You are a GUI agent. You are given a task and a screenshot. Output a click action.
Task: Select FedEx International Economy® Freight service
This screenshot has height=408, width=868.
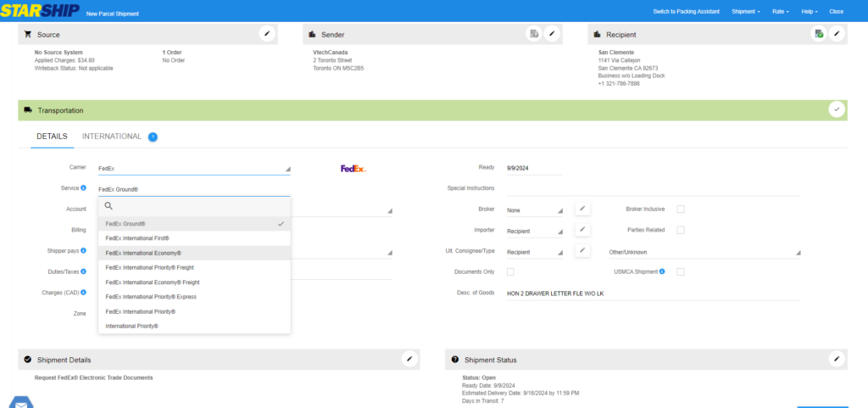click(x=194, y=282)
